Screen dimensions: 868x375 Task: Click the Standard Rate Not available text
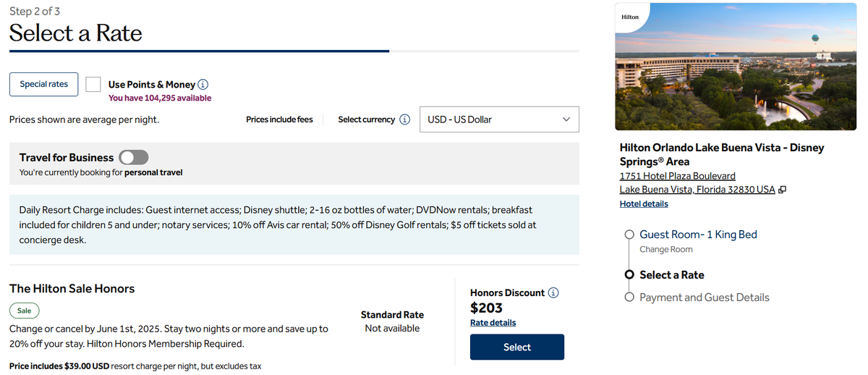pos(392,321)
